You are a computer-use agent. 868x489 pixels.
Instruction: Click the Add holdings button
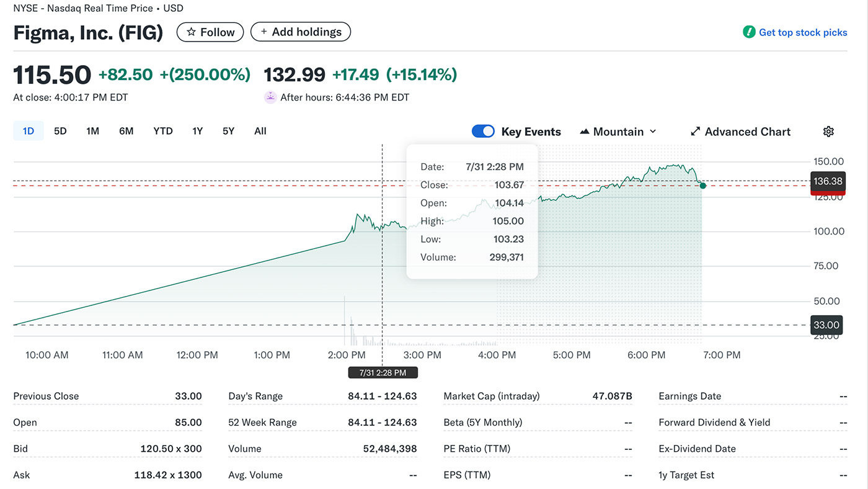coord(301,32)
